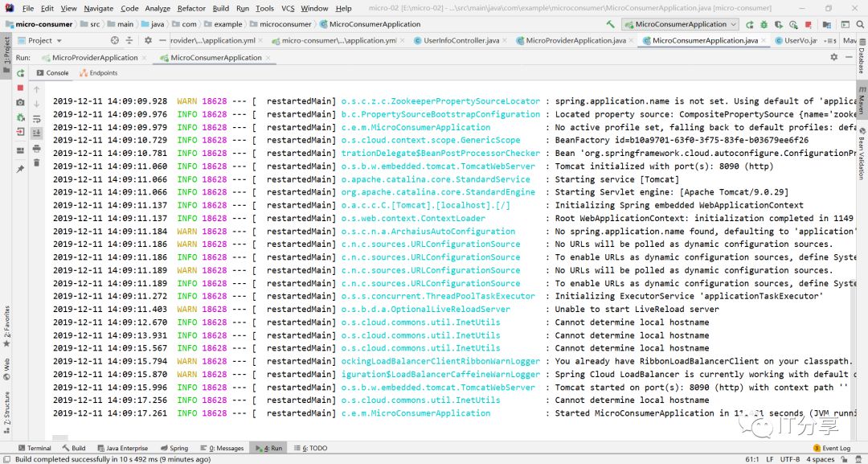
Task: Build the project with the hammer icon
Action: point(610,24)
